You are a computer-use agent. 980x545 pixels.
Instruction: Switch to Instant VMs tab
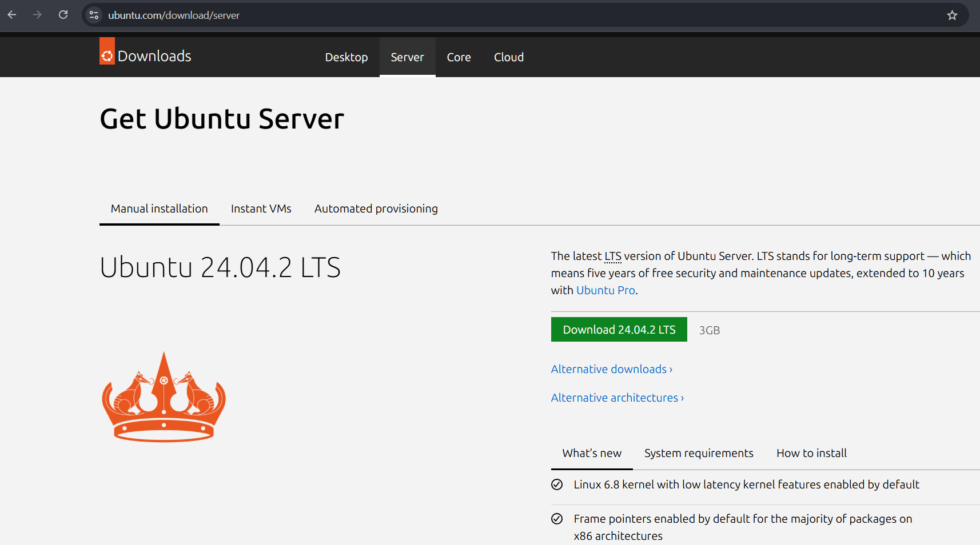261,209
